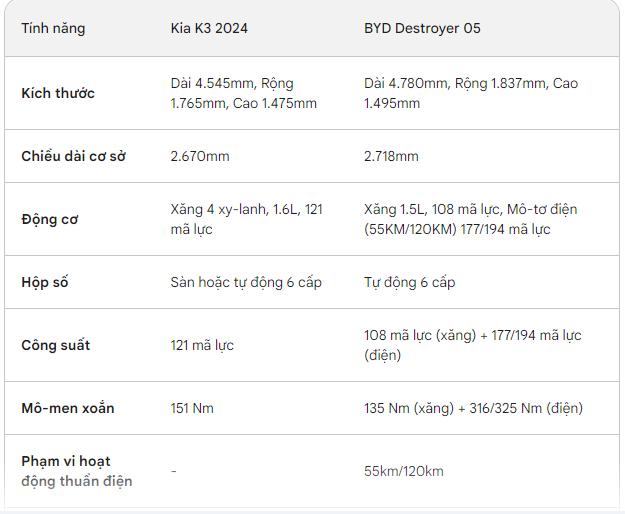Select the 'Hộp số' row label
This screenshot has width=625, height=514.
(x=45, y=282)
